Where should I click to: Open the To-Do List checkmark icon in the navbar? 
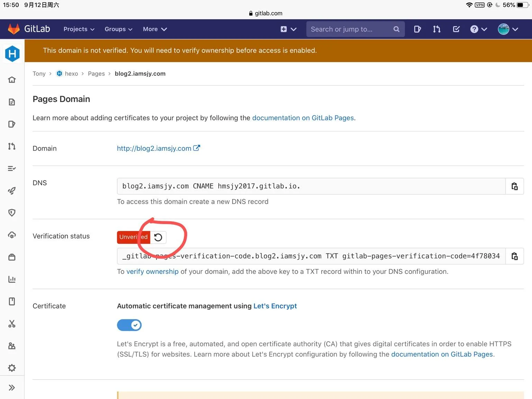point(456,29)
